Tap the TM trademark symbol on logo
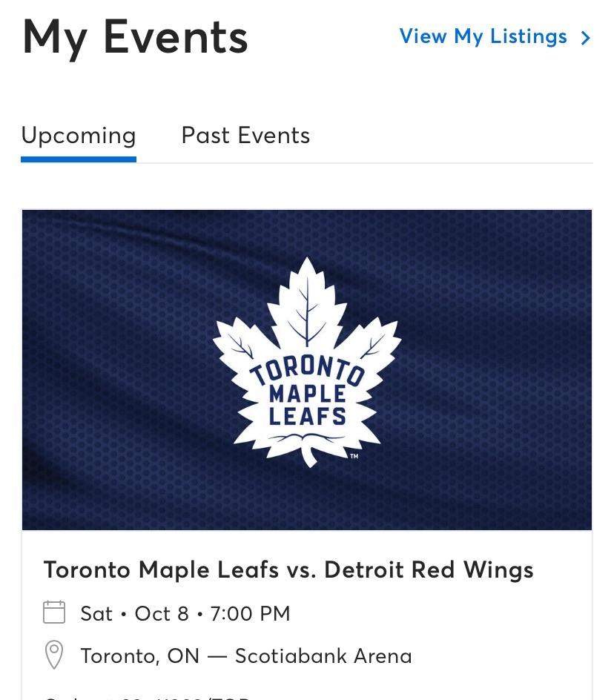Viewport: 614px width, 700px height. (354, 457)
